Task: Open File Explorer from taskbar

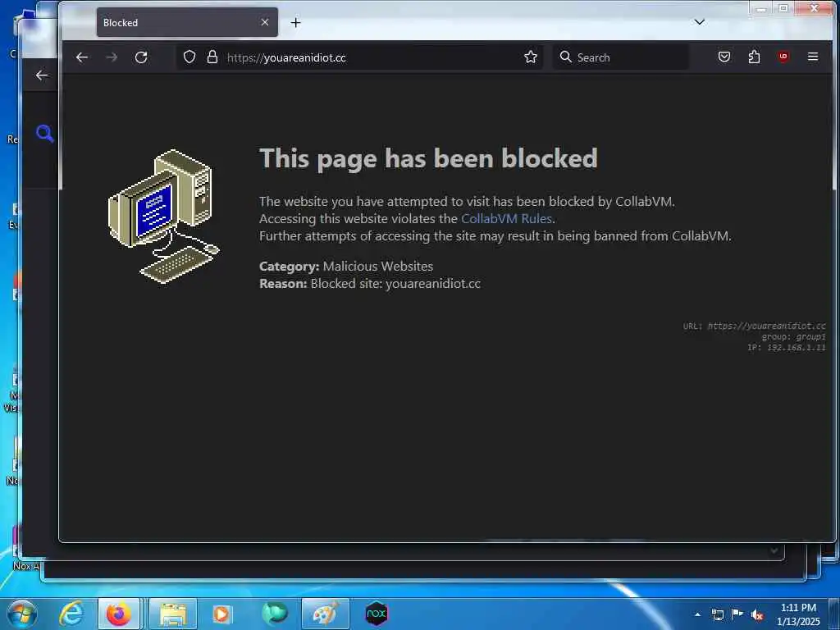Action: coord(172,614)
